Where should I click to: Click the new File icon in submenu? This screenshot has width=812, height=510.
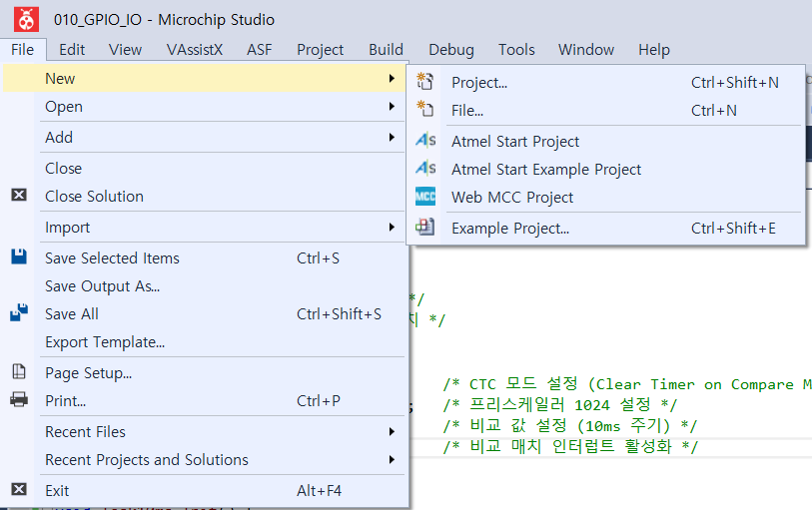click(425, 109)
